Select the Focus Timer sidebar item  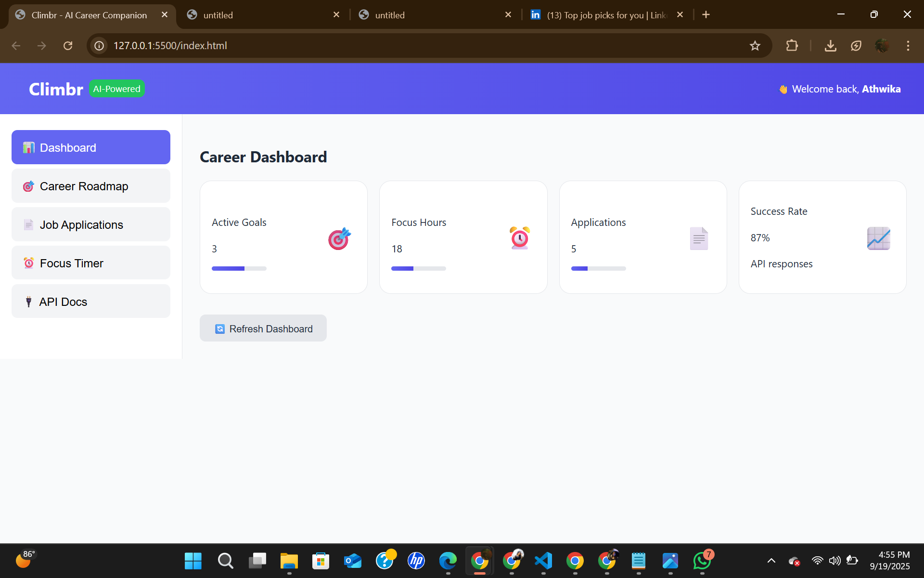(91, 263)
